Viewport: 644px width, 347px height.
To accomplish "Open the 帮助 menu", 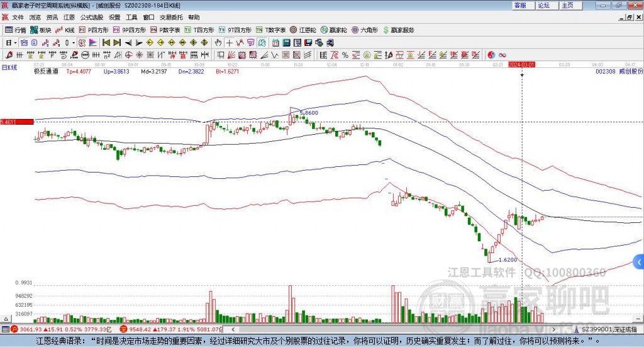I will (x=194, y=17).
